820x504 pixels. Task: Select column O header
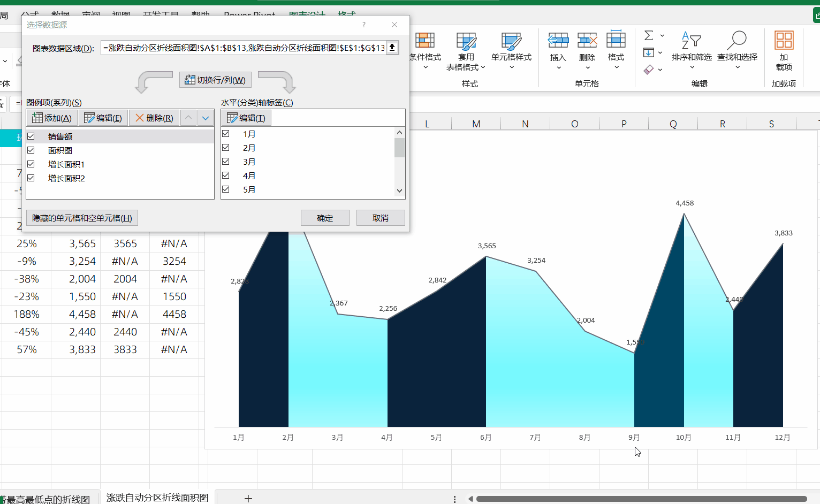[x=574, y=124]
